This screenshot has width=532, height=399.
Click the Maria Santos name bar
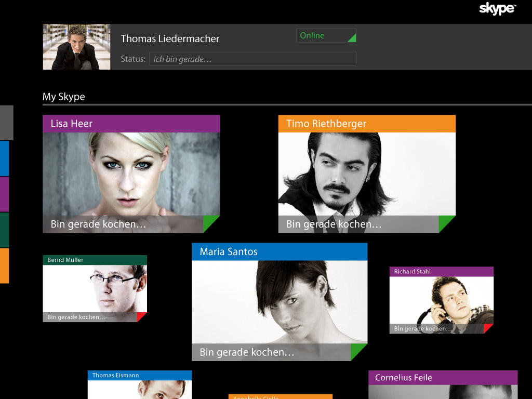coord(280,252)
